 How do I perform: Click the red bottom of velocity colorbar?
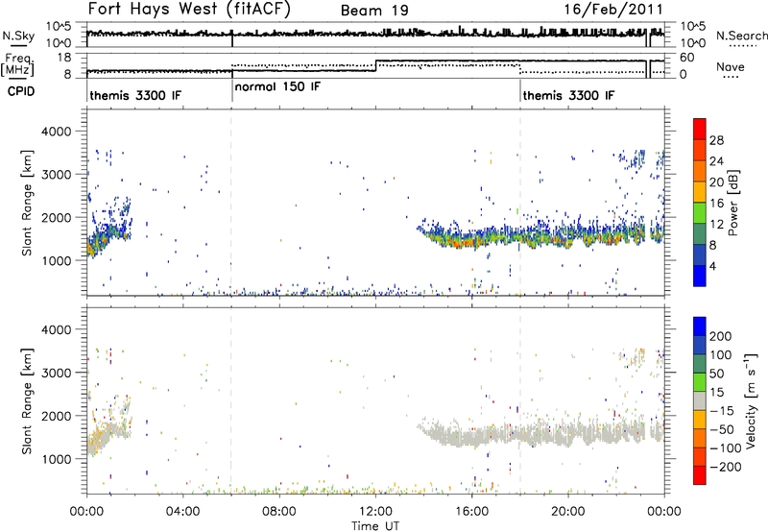pyautogui.click(x=700, y=475)
